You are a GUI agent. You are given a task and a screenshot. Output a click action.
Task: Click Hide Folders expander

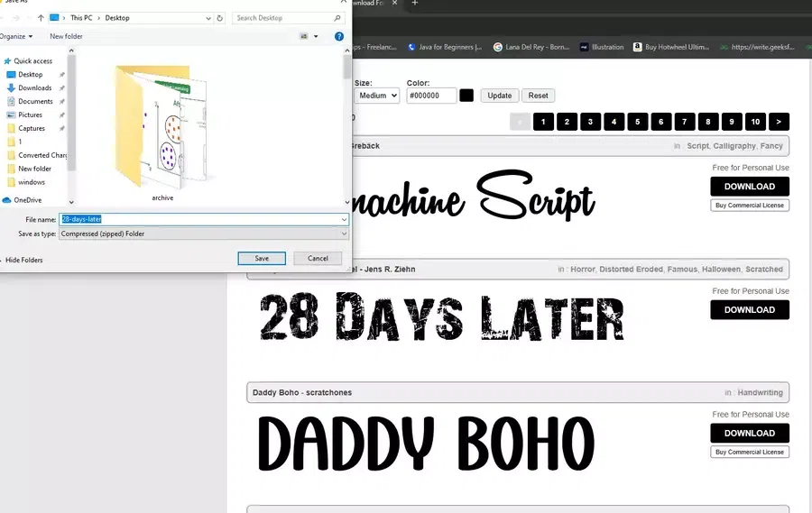(x=23, y=260)
